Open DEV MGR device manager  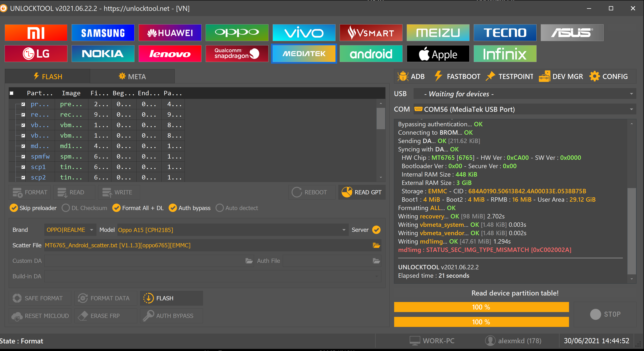pos(561,76)
